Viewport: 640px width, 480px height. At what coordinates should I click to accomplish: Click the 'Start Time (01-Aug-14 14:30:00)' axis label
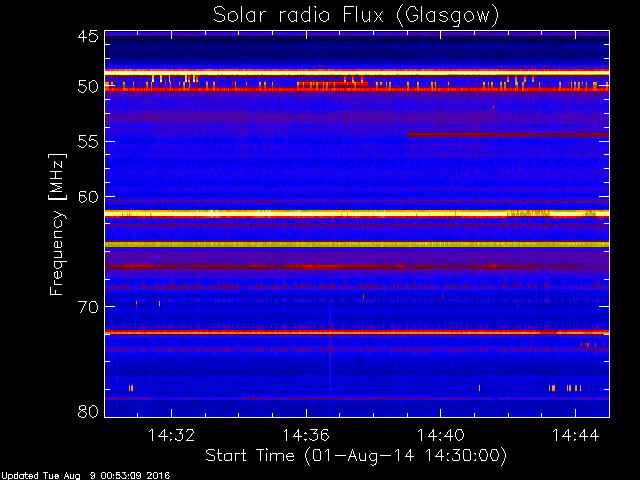click(x=356, y=456)
